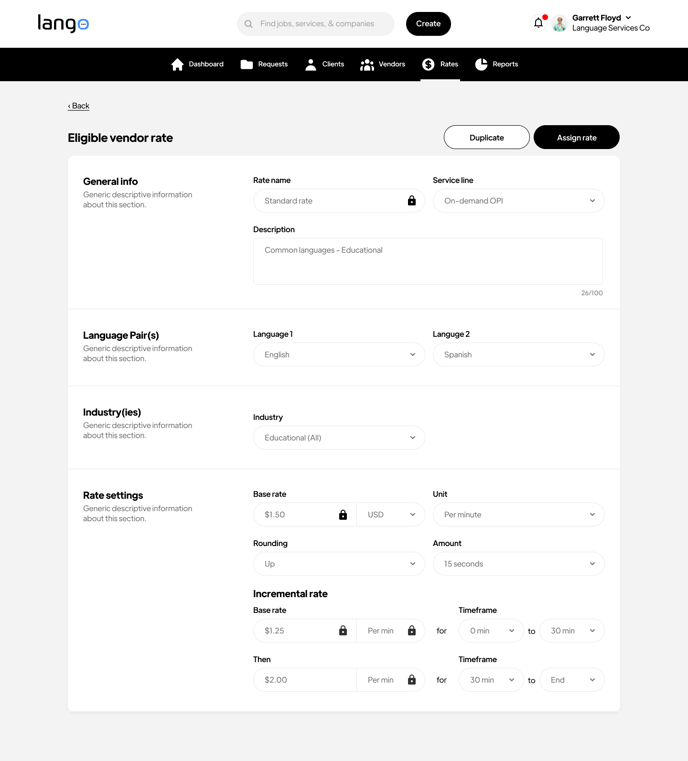This screenshot has height=761, width=688.
Task: Click the lock icon beside $1.50 base rate
Action: tap(343, 515)
